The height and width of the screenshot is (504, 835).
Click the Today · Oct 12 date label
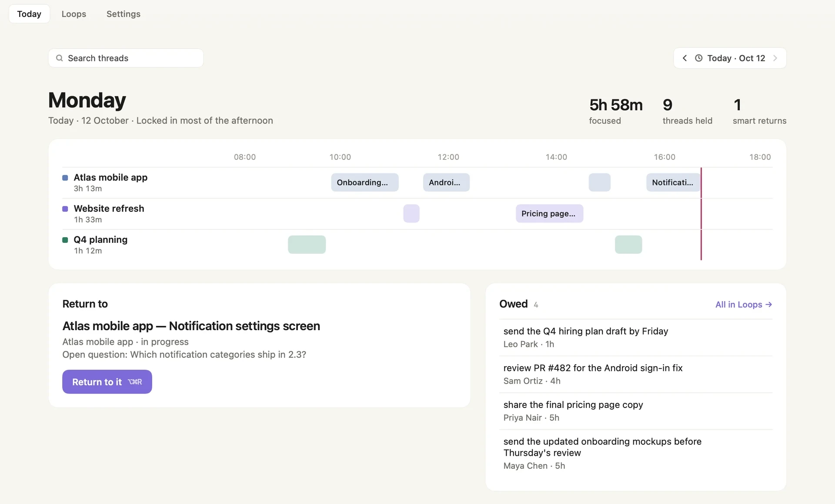(736, 58)
